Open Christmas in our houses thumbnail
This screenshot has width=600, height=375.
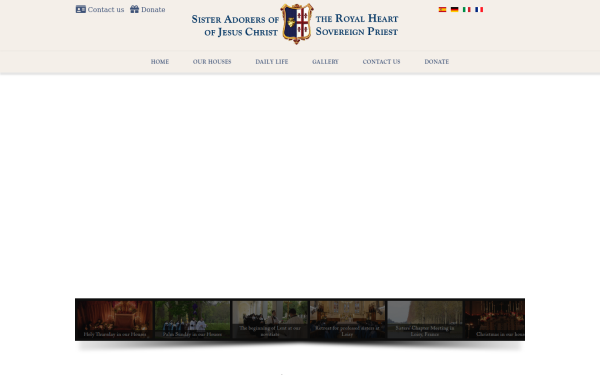tap(495, 320)
